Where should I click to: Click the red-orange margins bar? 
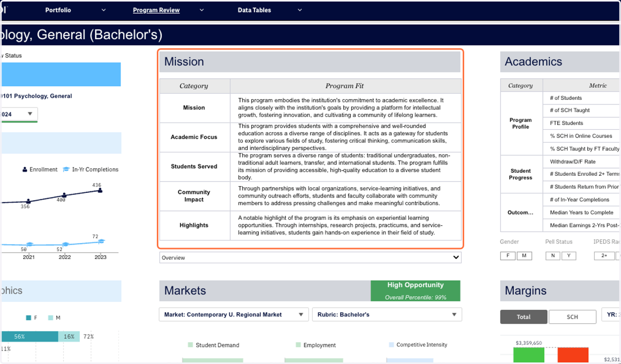click(573, 356)
